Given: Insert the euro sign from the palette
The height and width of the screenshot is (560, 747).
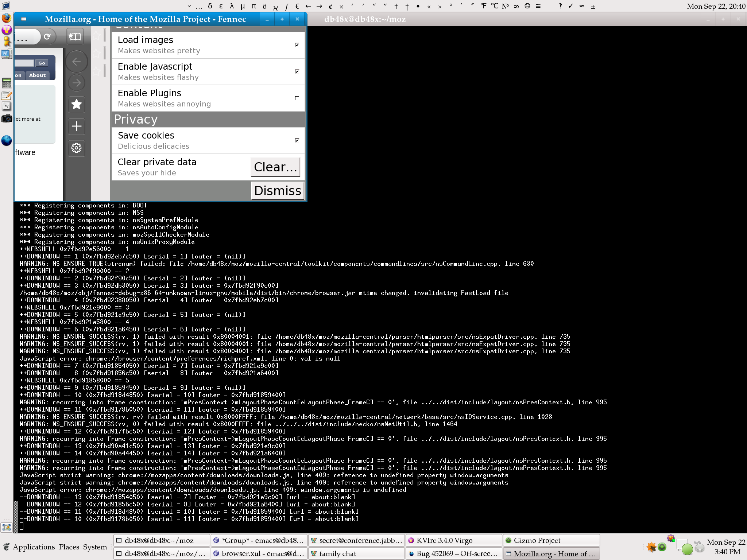Looking at the screenshot, I should pyautogui.click(x=297, y=6).
